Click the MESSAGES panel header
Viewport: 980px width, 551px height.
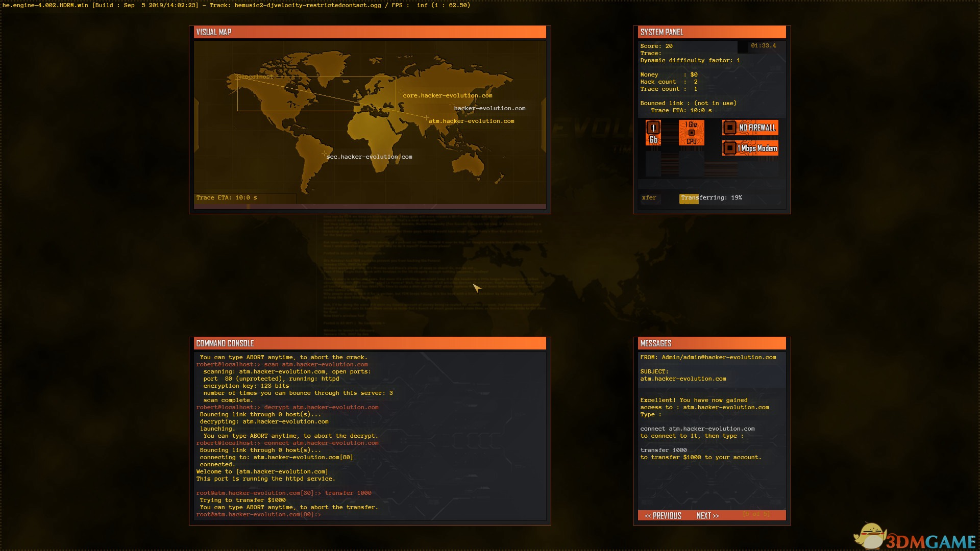point(712,343)
